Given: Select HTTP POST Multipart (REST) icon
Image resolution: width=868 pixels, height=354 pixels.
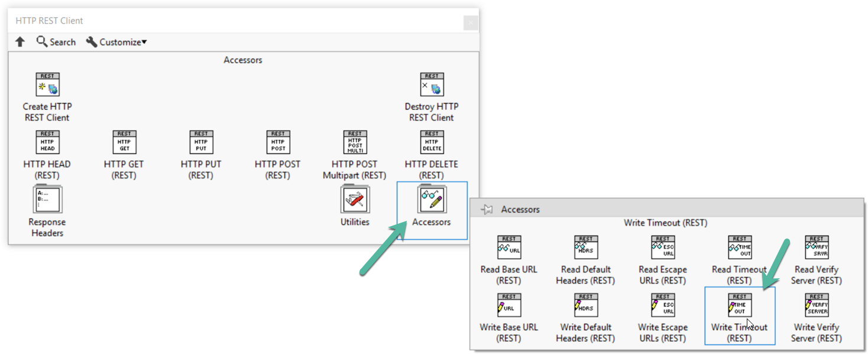Looking at the screenshot, I should click(355, 142).
